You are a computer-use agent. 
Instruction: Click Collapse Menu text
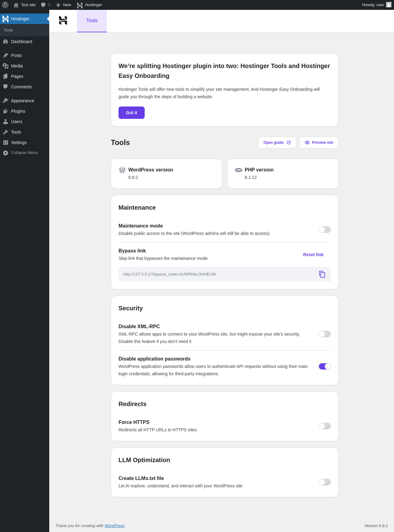point(24,153)
